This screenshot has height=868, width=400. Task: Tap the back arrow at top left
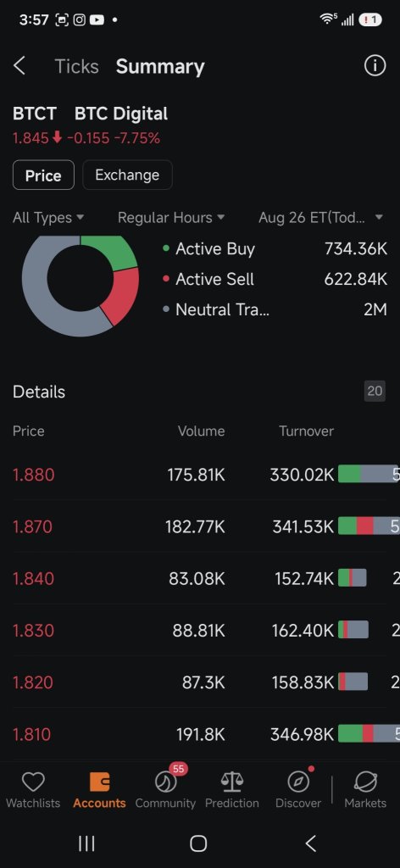19,66
